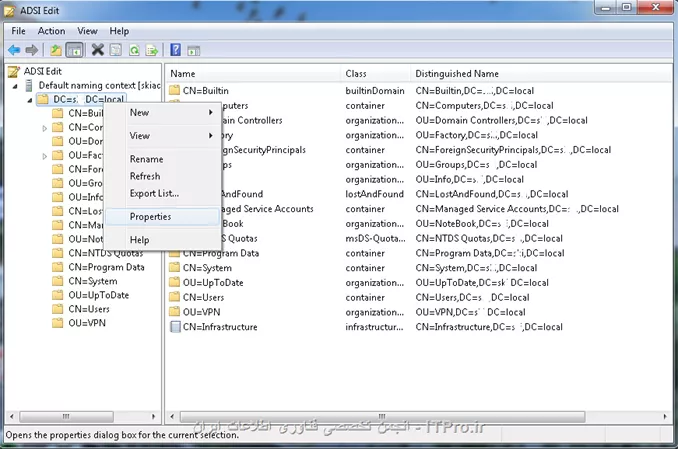Click the folder icon of OU=Dor tree node
Viewport: 678px width, 449px height.
pos(58,141)
